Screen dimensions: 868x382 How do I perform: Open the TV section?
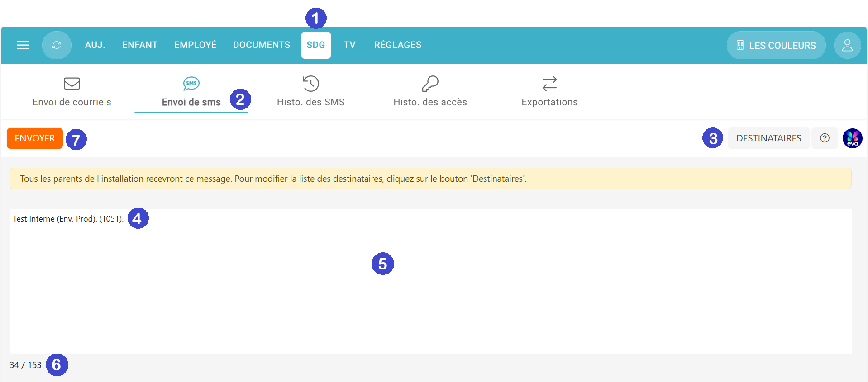[x=349, y=45]
